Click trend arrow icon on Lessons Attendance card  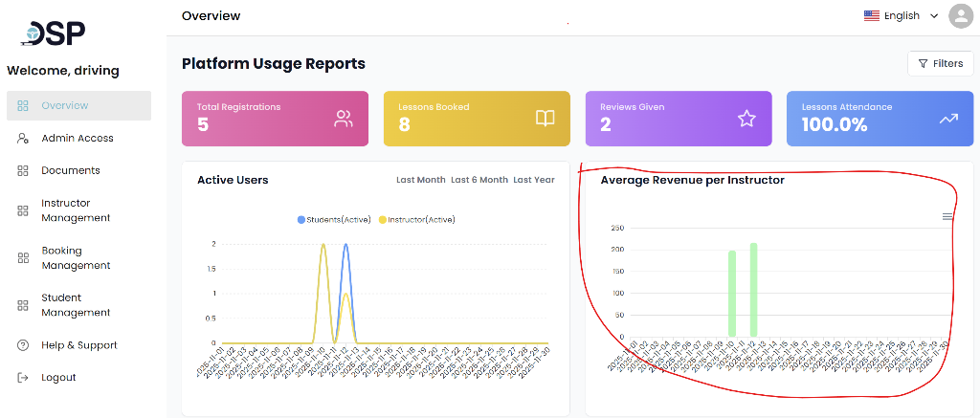tap(948, 119)
